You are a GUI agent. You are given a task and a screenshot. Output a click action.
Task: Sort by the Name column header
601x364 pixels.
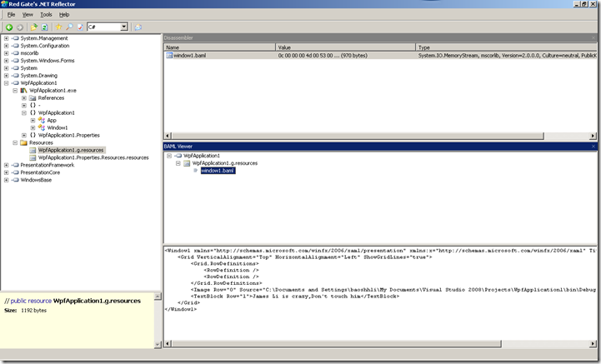(x=219, y=47)
